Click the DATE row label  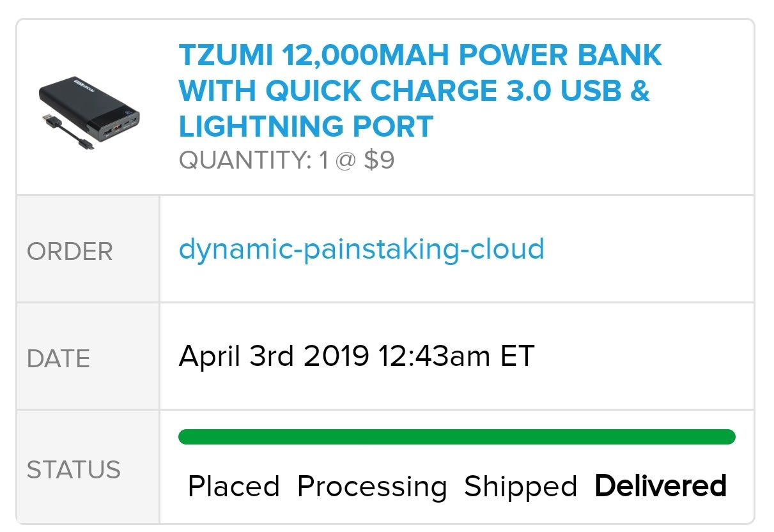(x=58, y=359)
